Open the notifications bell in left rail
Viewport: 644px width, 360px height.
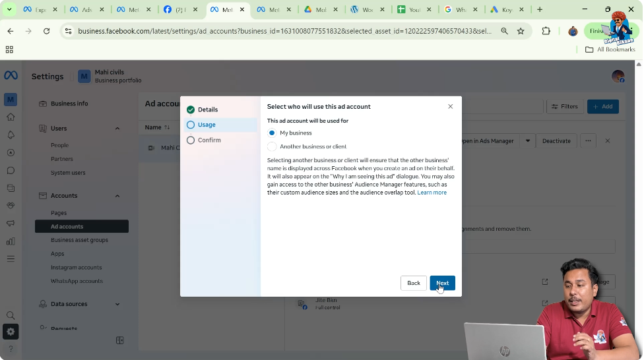click(11, 135)
